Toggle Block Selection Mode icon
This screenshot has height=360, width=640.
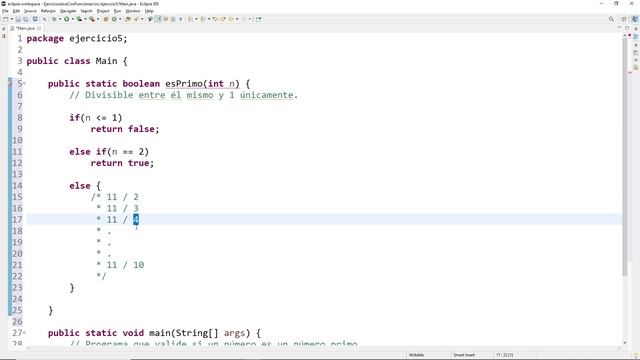(173, 19)
